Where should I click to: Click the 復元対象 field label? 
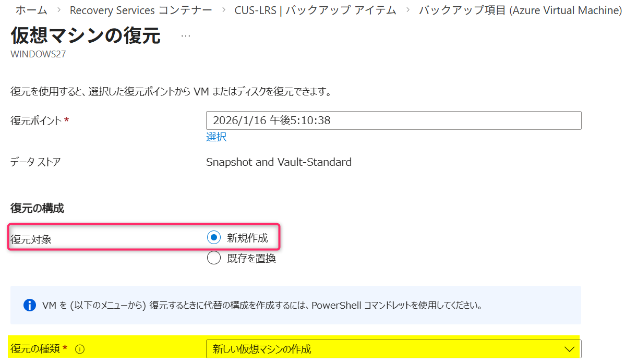point(31,239)
